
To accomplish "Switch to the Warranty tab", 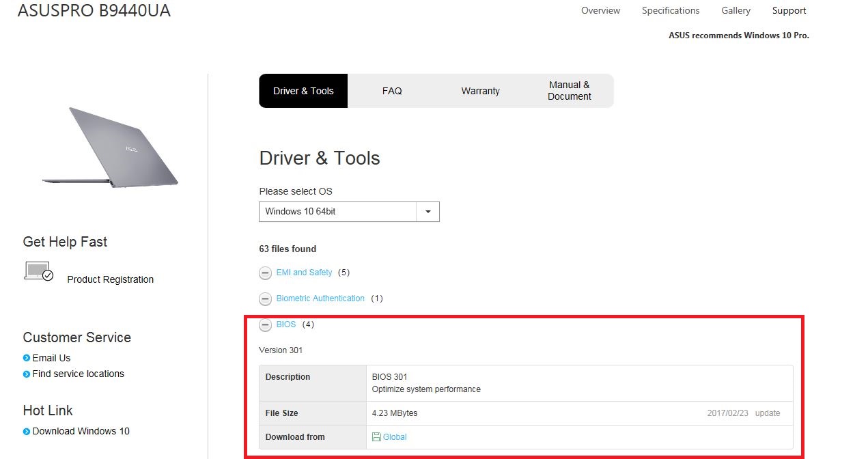I will pyautogui.click(x=480, y=91).
